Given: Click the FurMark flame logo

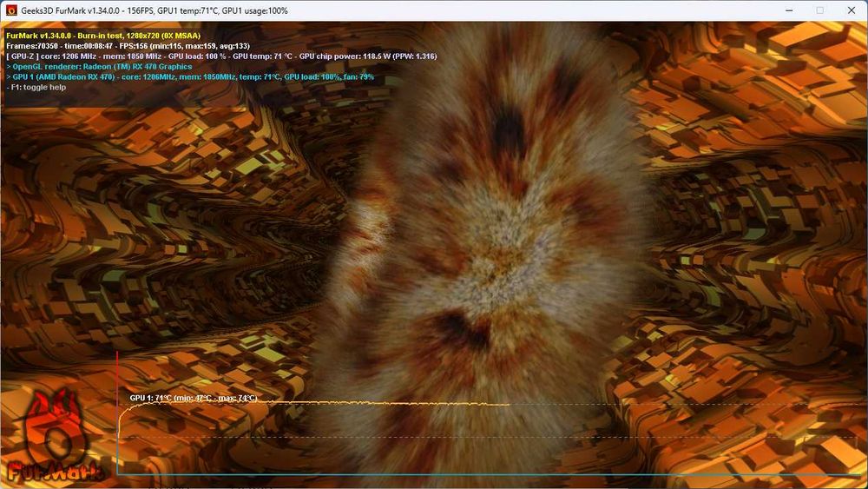Looking at the screenshot, I should [54, 435].
